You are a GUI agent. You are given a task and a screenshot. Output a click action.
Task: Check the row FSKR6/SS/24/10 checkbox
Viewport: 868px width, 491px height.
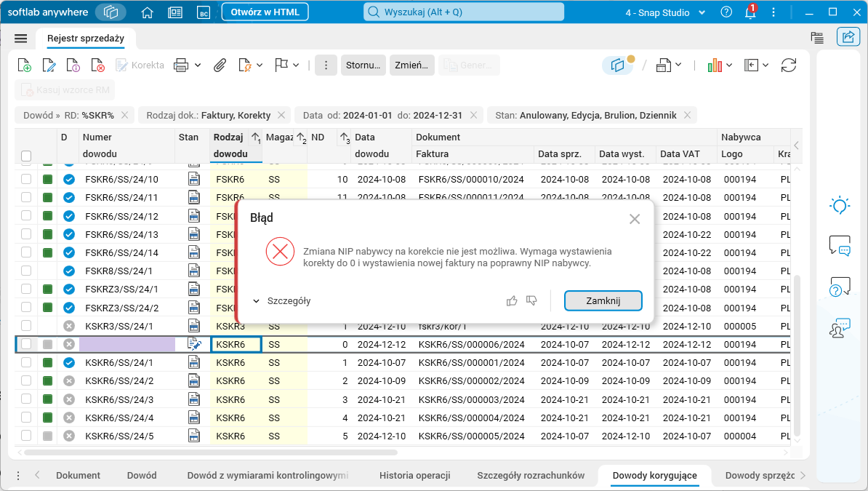pos(26,179)
